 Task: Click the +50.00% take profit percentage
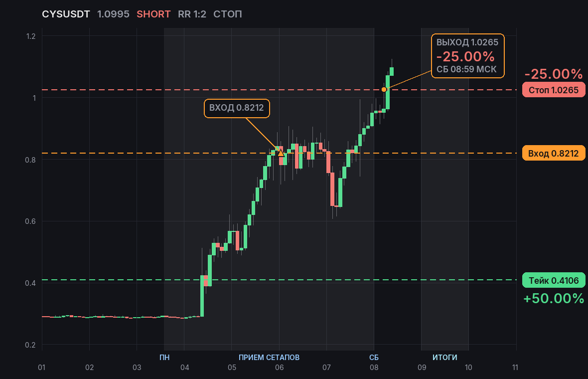tap(554, 298)
